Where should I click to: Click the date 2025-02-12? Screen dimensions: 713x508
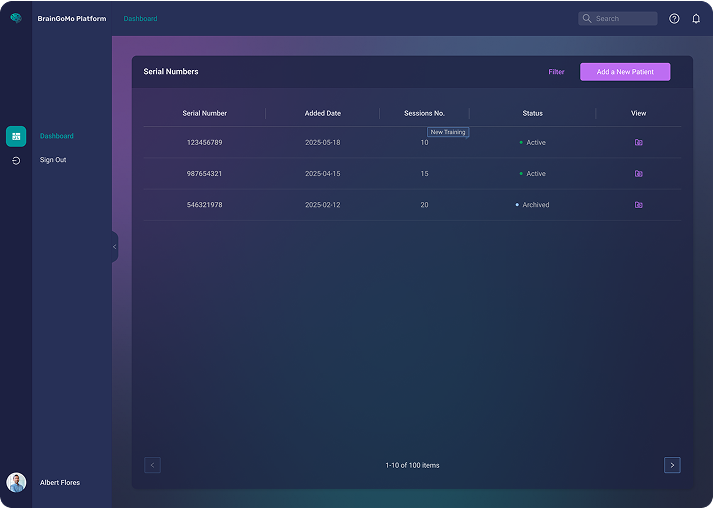322,205
